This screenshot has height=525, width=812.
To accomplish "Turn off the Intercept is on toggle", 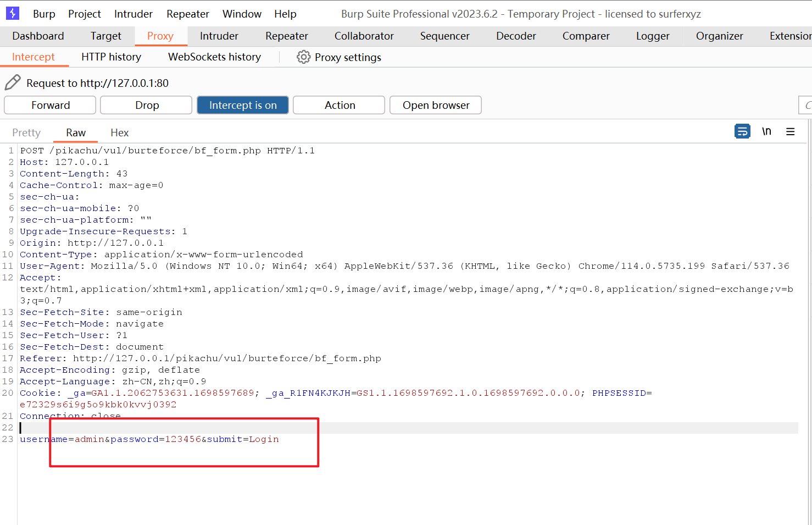I will click(243, 105).
